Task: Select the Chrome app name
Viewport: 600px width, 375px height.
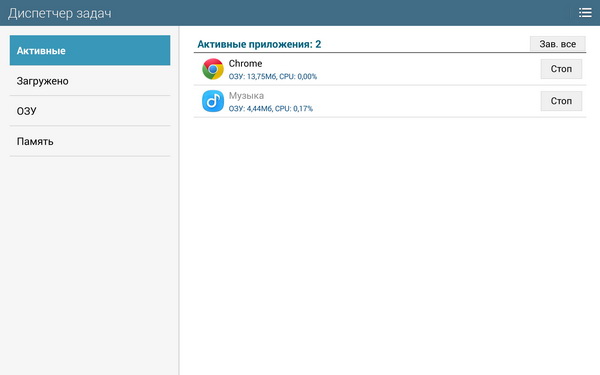Action: tap(245, 64)
